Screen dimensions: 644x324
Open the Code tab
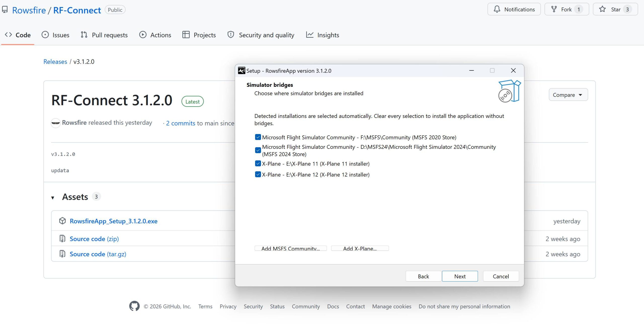(x=18, y=35)
